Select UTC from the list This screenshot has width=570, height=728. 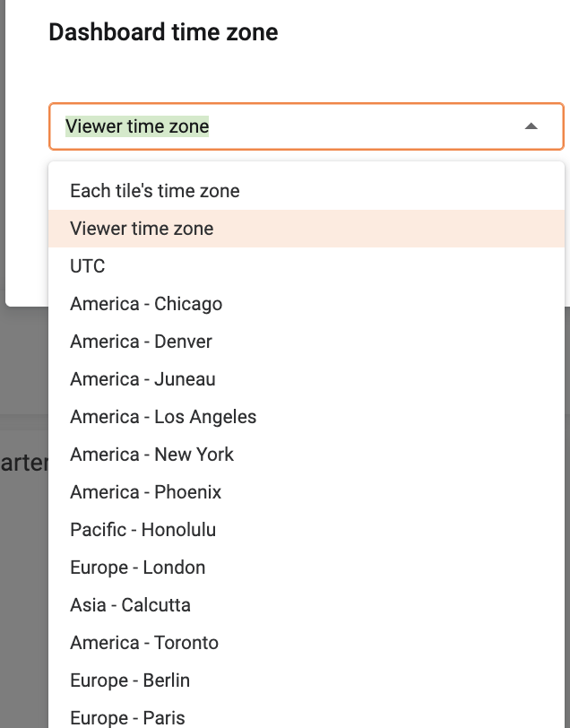click(x=88, y=266)
